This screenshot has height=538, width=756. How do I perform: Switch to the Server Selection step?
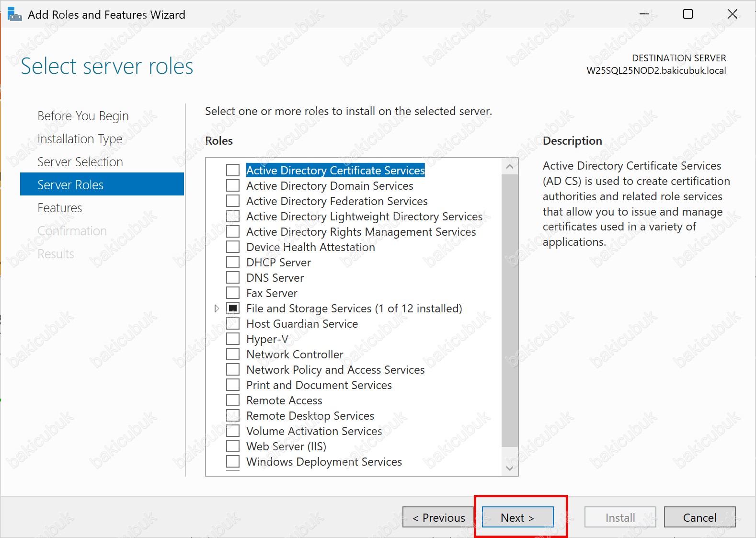tap(80, 162)
